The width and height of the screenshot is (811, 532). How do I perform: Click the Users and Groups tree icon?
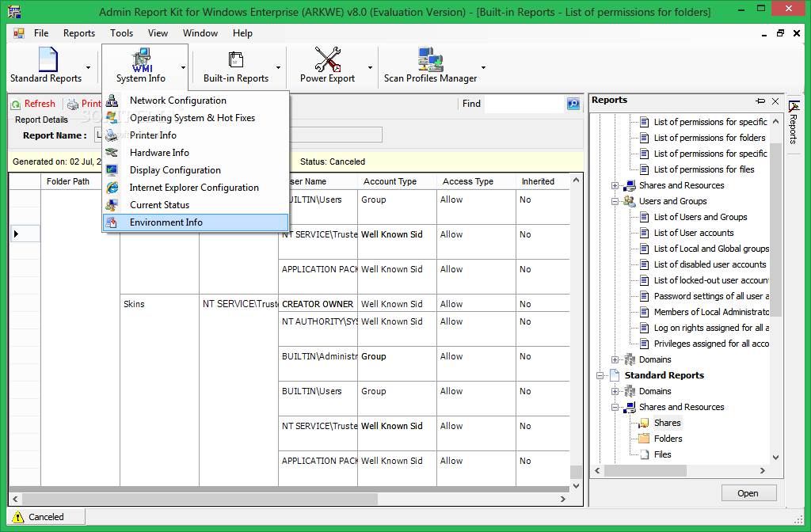pyautogui.click(x=630, y=201)
